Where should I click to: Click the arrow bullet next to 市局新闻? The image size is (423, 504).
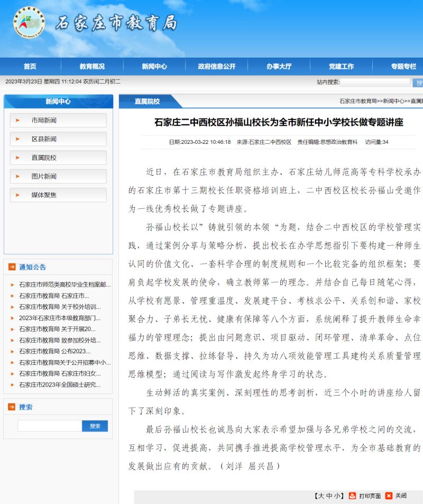coord(17,121)
